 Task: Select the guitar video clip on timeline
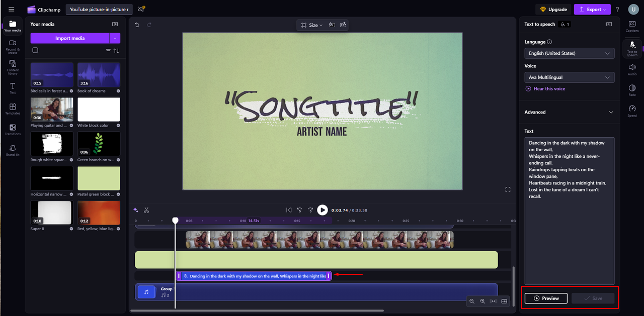coord(319,240)
